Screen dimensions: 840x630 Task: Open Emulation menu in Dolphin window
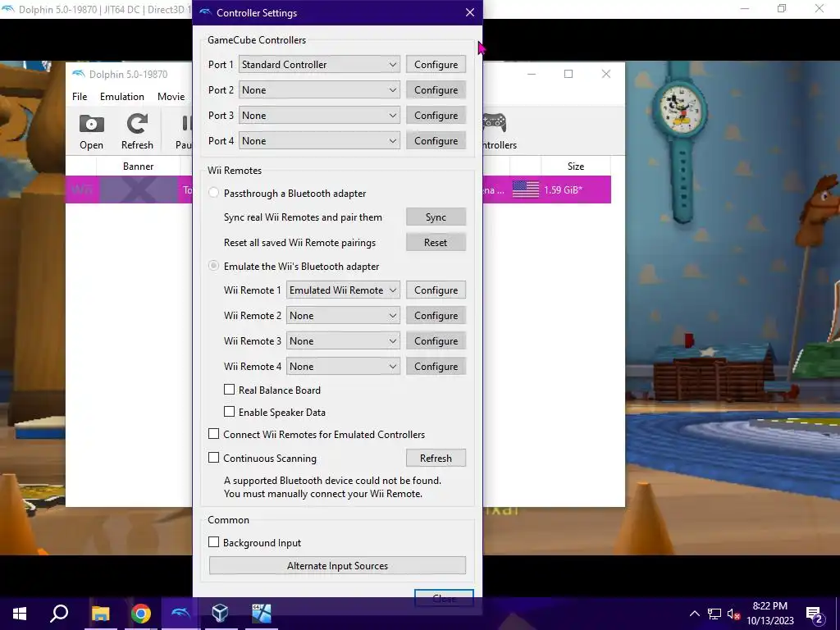(122, 97)
